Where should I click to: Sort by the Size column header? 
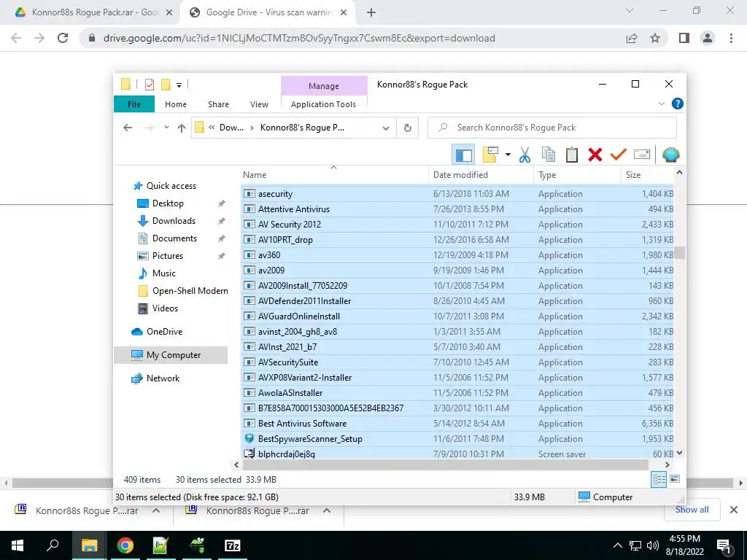(x=647, y=175)
